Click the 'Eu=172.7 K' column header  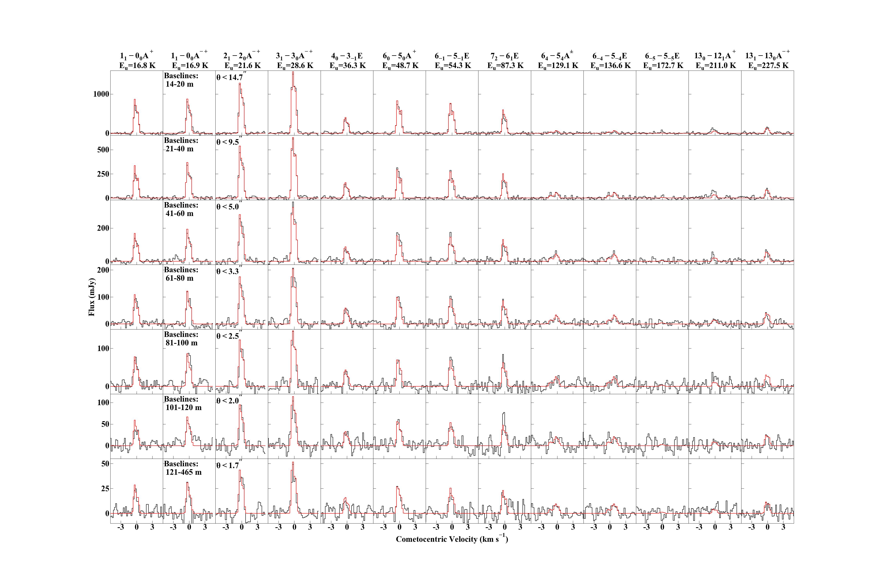coord(663,66)
